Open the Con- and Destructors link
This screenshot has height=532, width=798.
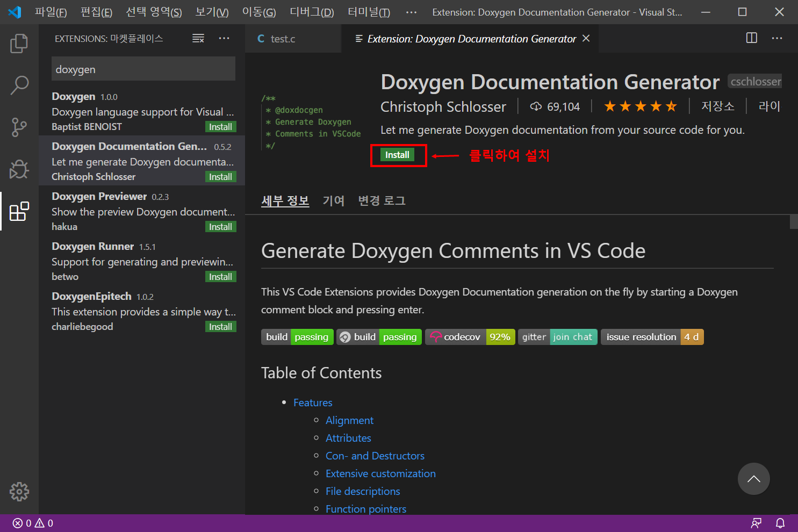[375, 456]
